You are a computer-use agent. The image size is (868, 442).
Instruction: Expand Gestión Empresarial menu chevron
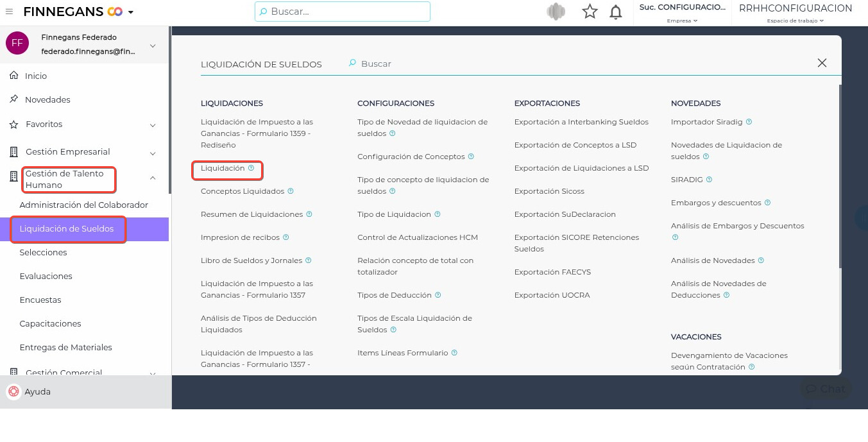click(x=153, y=153)
